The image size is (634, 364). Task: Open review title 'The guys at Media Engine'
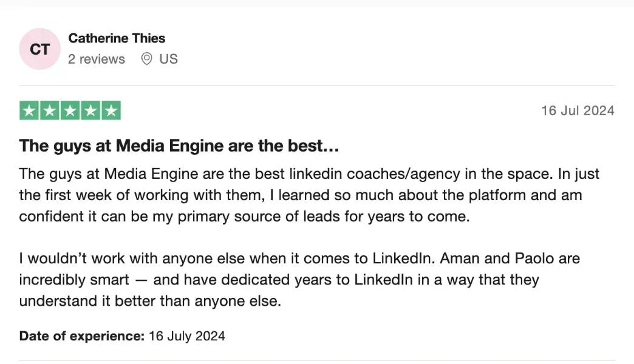point(179,146)
